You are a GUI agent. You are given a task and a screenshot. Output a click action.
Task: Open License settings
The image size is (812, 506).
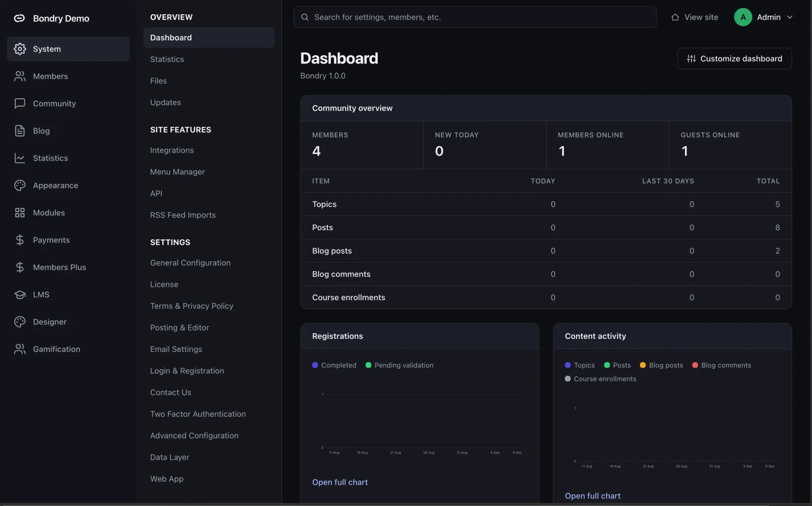point(164,284)
